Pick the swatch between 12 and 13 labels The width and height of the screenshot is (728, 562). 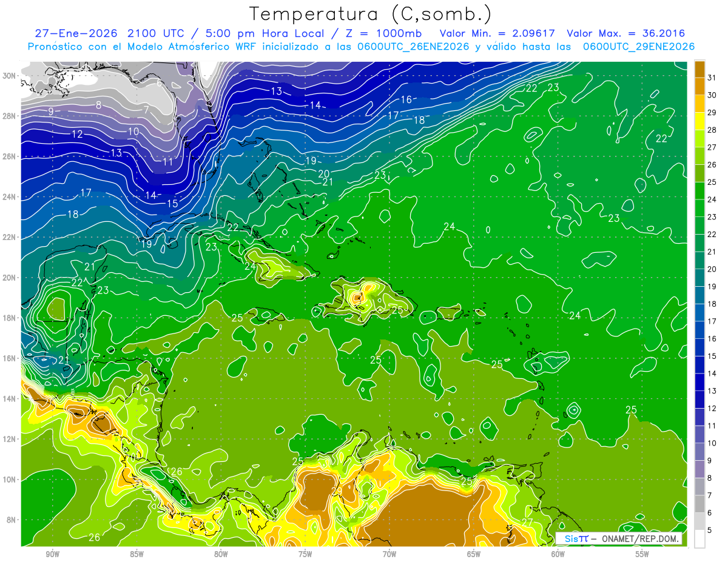(x=699, y=400)
